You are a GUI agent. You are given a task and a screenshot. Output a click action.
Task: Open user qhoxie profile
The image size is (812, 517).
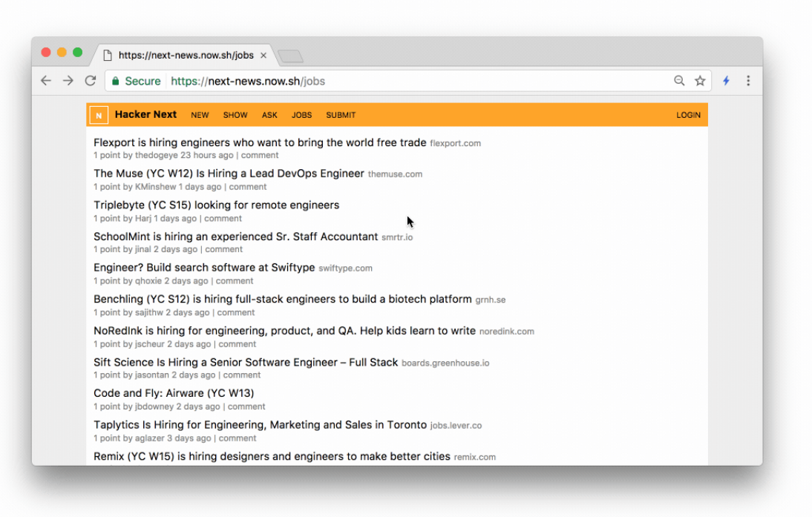[x=148, y=281]
